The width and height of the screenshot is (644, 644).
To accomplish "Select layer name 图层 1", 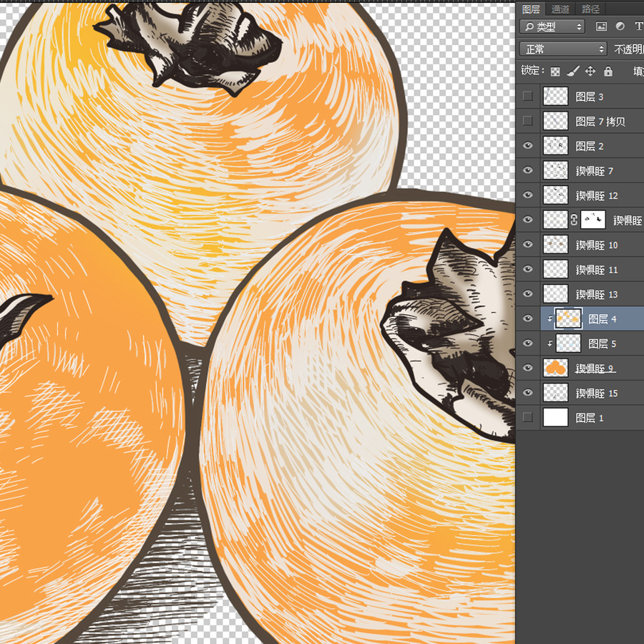I will (590, 418).
